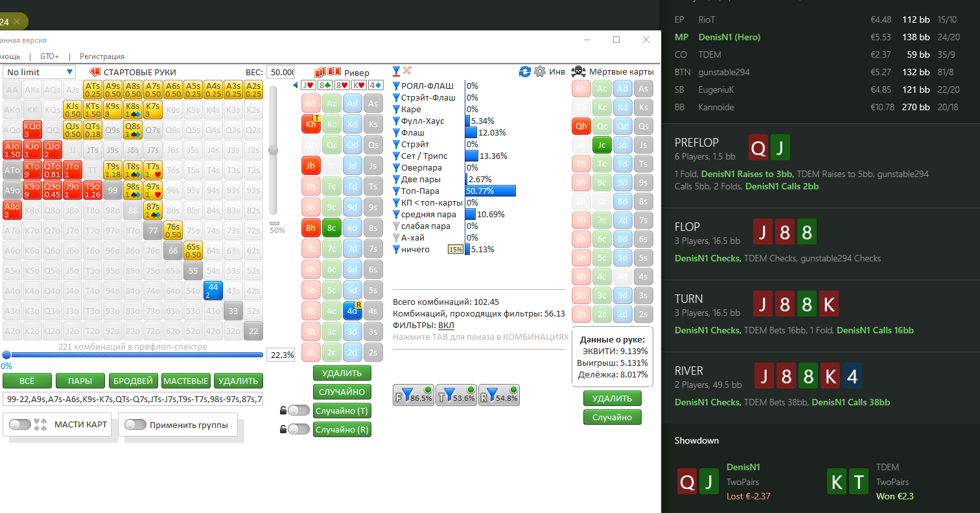Toggle the green 8c card in board grid
Image resolution: width=980 pixels, height=513 pixels.
pos(331,228)
